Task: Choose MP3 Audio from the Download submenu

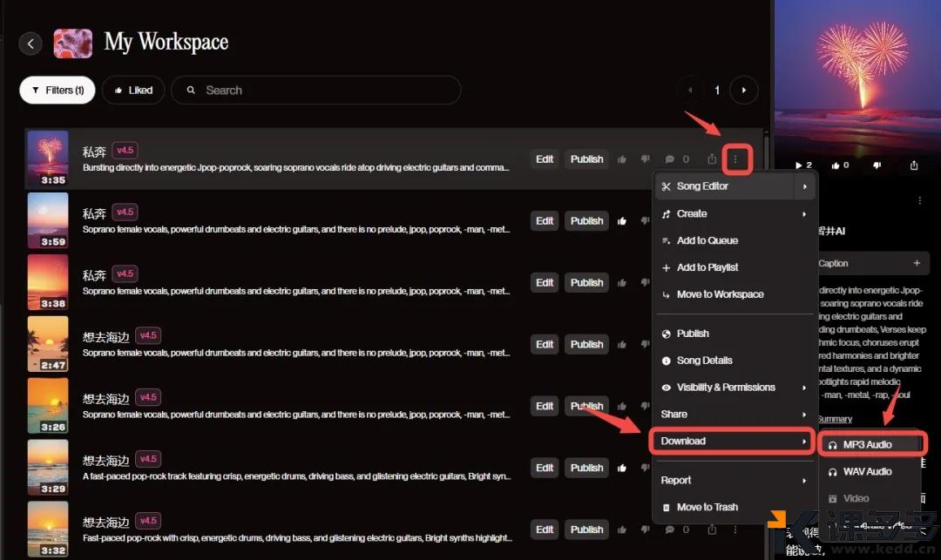Action: pos(867,444)
